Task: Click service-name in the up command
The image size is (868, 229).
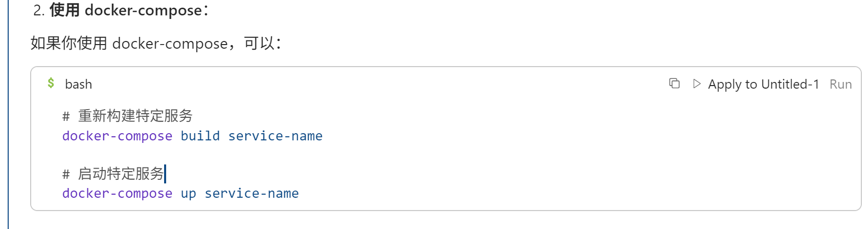Action: click(252, 193)
